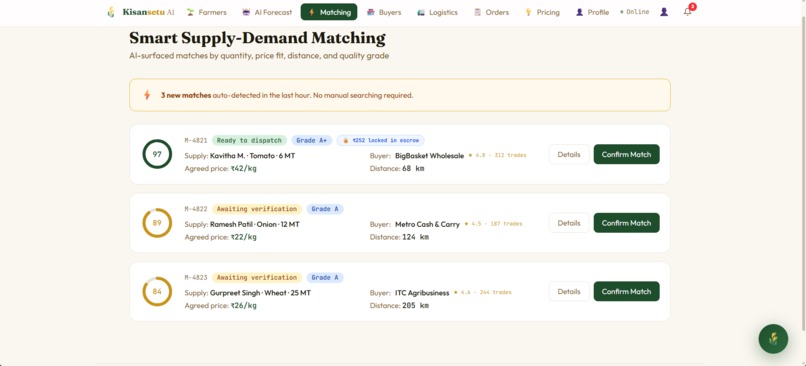806x366 pixels.
Task: Click the M-4821 match ID
Action: 196,140
